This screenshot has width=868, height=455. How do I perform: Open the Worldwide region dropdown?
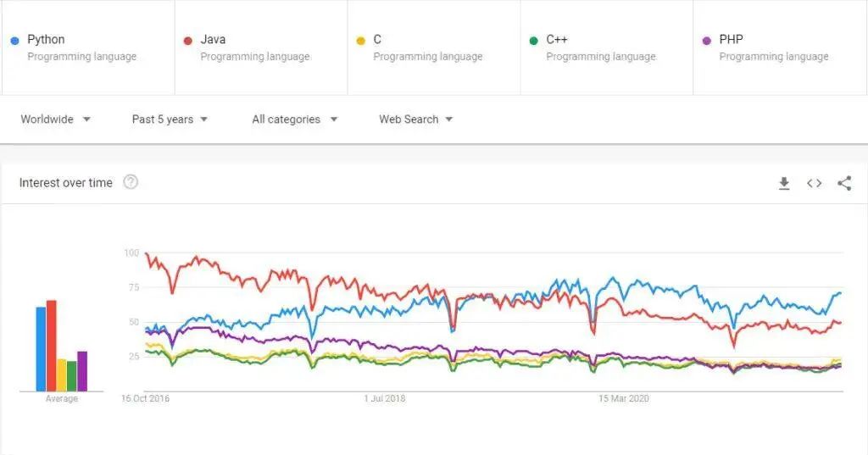pos(56,119)
